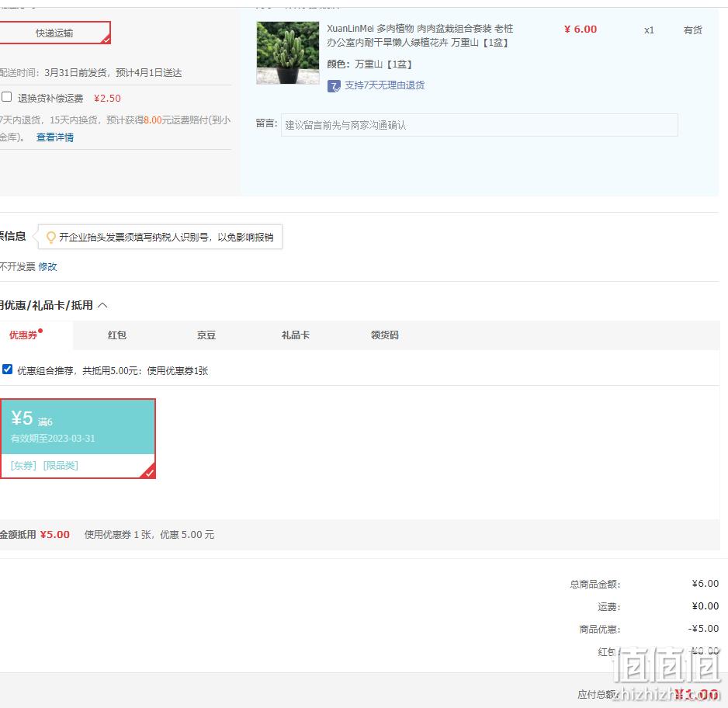Click the 支持7天无理由退货 text
728x708 pixels.
click(384, 85)
